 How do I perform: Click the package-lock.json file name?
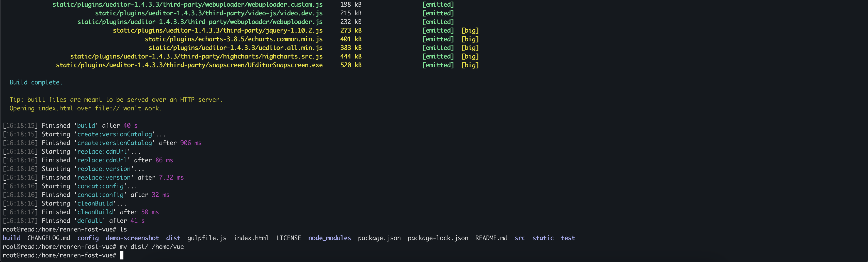pyautogui.click(x=438, y=238)
